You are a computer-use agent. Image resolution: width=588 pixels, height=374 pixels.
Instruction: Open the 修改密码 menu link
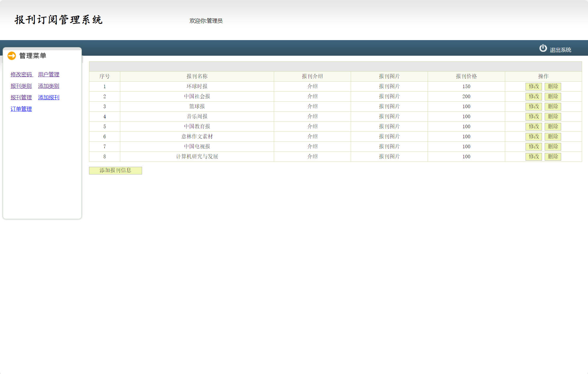pyautogui.click(x=21, y=75)
